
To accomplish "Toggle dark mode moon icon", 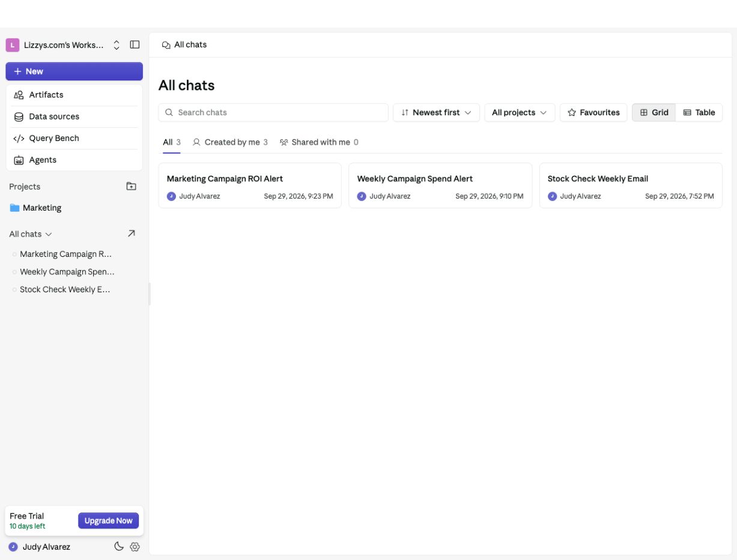I will point(119,546).
